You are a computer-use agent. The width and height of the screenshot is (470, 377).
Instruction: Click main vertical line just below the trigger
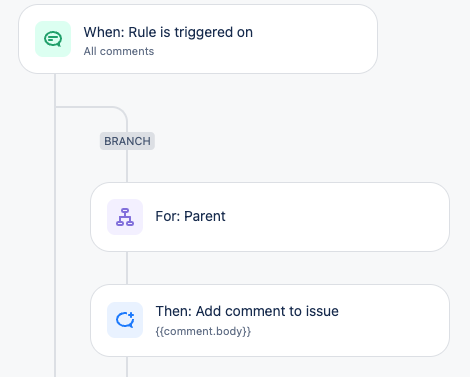pyautogui.click(x=55, y=90)
